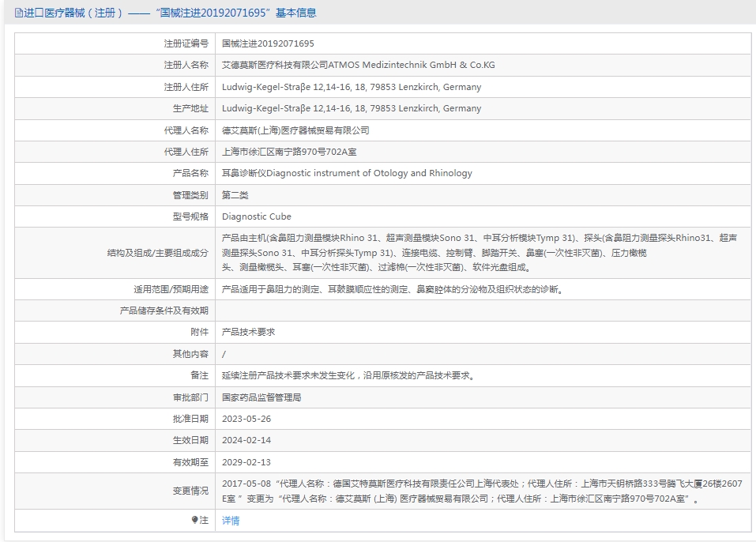Click the 生产地址 label

pyautogui.click(x=190, y=108)
